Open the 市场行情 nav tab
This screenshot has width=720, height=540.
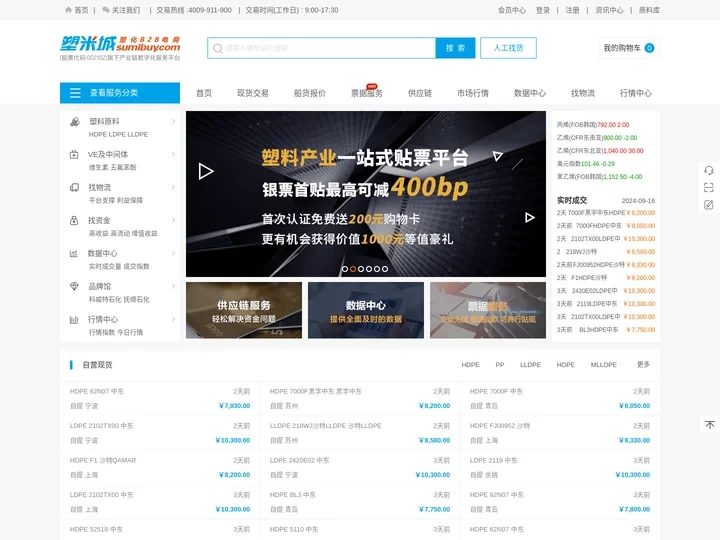pos(472,93)
